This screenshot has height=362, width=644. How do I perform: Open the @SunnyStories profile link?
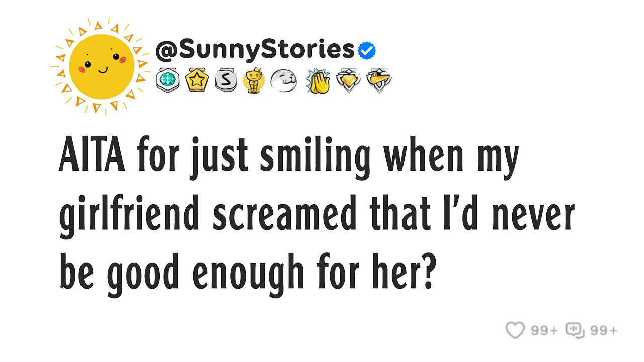pyautogui.click(x=255, y=50)
